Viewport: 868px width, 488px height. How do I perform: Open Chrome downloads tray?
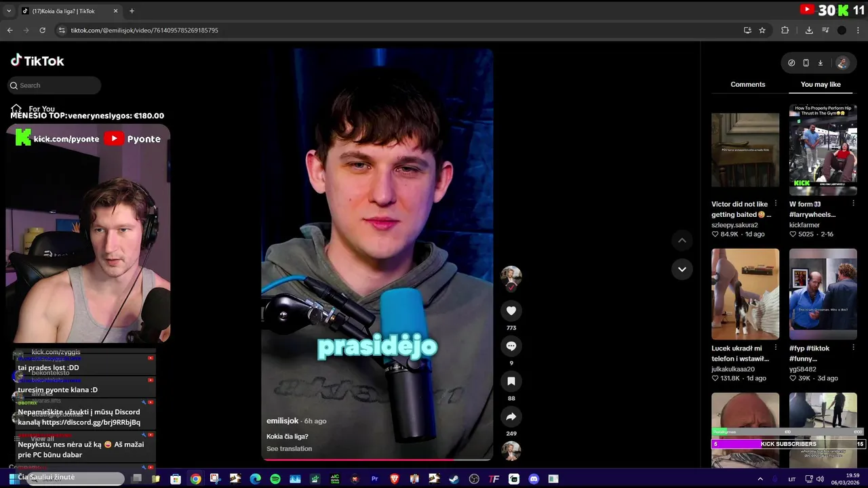809,30
